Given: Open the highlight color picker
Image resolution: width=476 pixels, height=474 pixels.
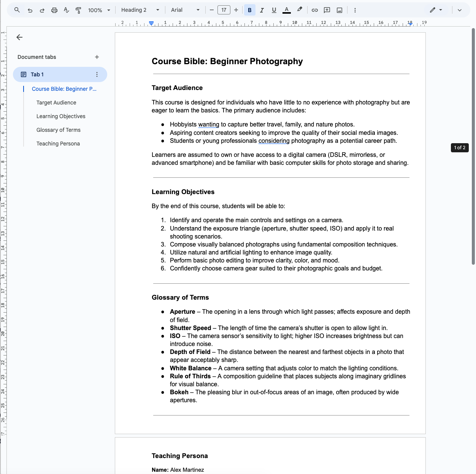Looking at the screenshot, I should click(x=300, y=10).
